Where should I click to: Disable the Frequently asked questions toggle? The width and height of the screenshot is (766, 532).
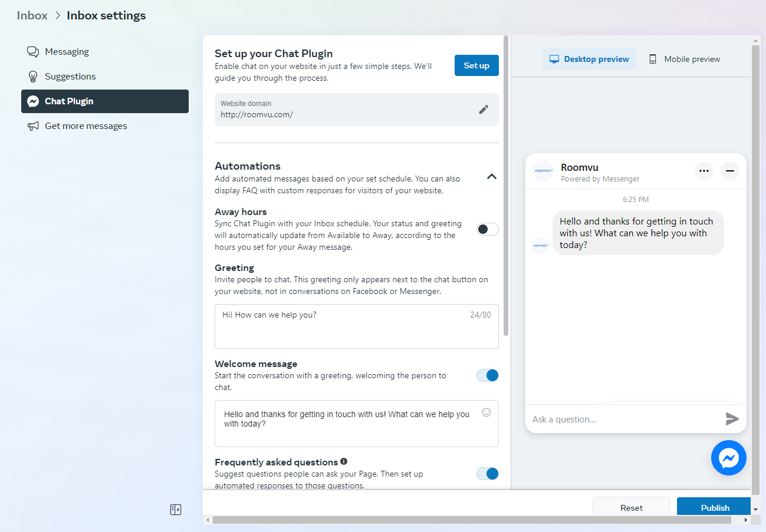[x=487, y=474]
